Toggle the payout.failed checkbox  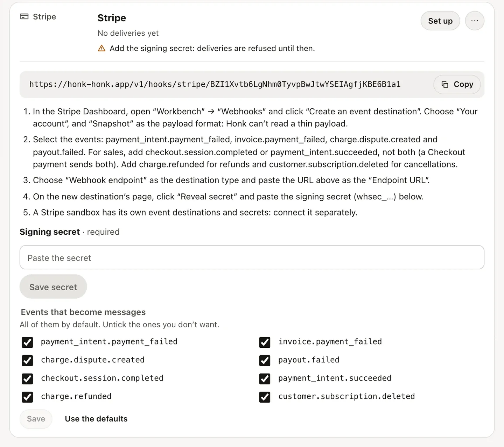(265, 360)
